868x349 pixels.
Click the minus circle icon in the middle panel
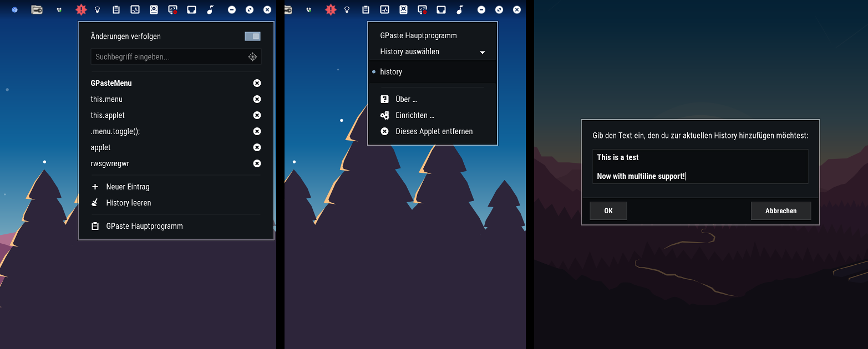click(x=481, y=9)
